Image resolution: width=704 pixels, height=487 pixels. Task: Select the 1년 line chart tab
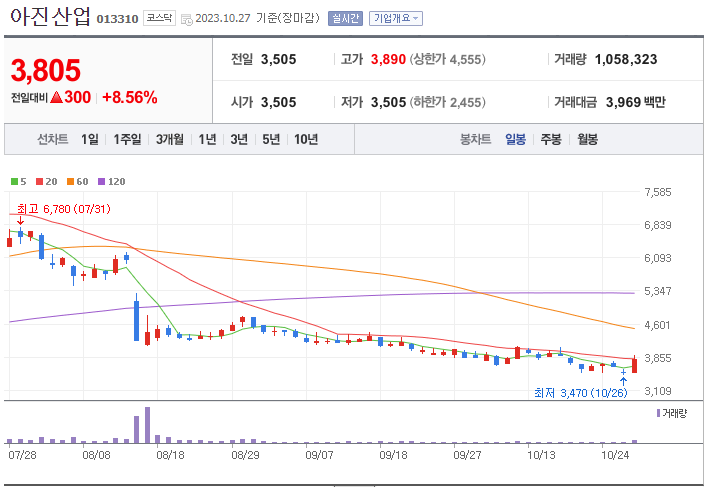coord(207,139)
